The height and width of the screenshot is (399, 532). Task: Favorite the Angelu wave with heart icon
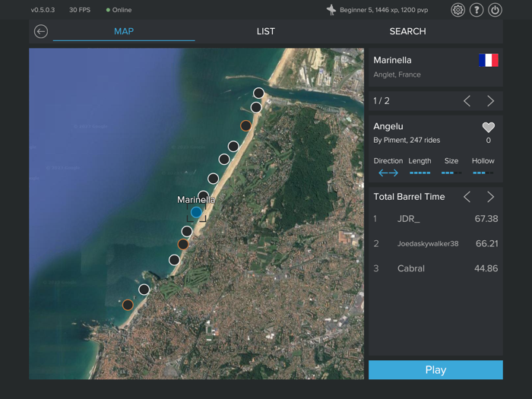[x=488, y=127]
